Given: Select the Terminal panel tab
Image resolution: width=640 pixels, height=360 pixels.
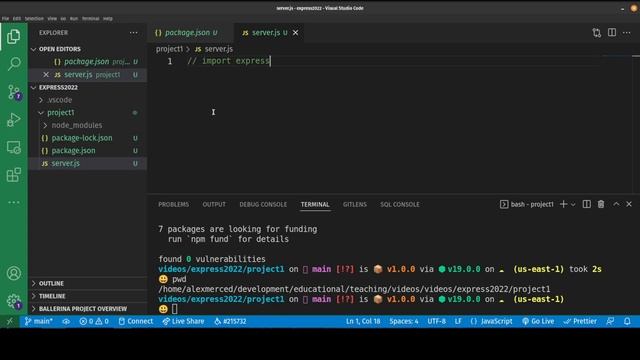Looking at the screenshot, I should click(315, 204).
